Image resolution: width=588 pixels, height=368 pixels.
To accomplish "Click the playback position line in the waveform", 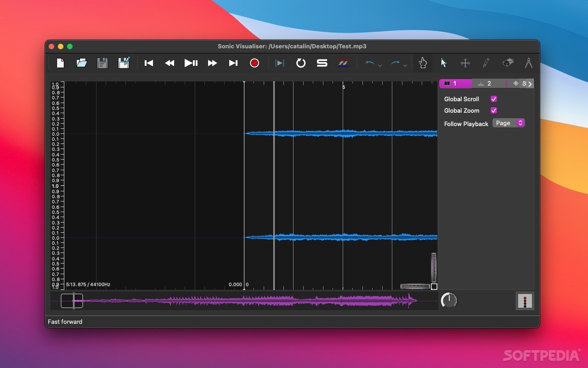I will [x=274, y=185].
